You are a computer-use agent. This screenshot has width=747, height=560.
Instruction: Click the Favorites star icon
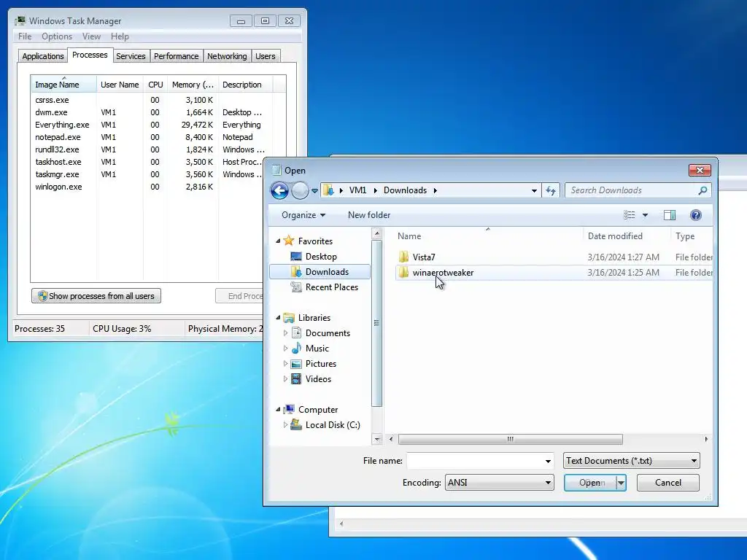[x=289, y=241]
